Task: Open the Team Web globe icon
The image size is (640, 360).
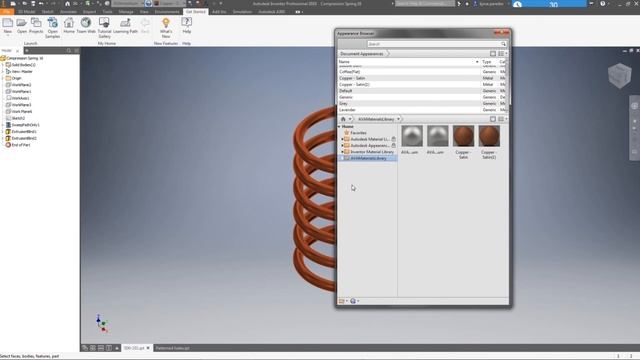Action: (86, 23)
